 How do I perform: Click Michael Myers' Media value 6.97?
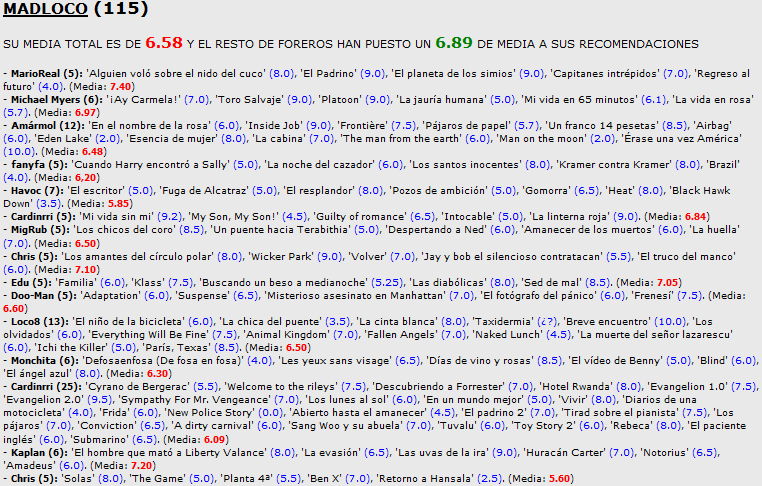pos(86,113)
